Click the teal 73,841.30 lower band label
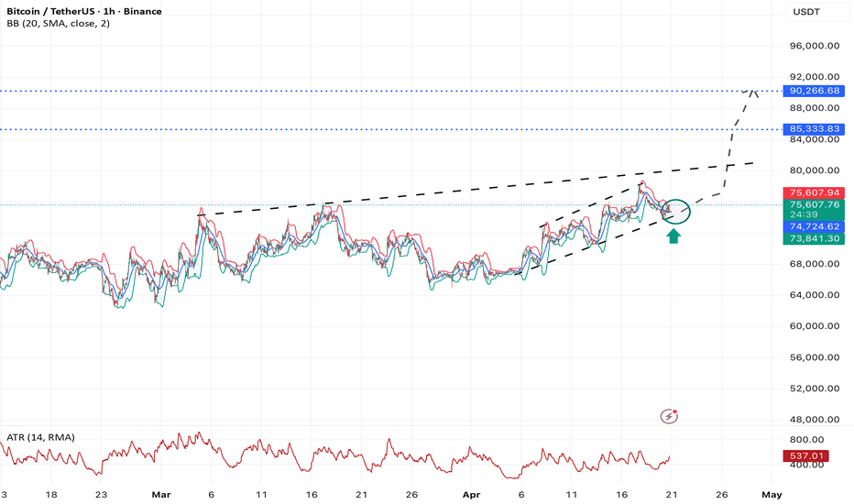The height and width of the screenshot is (504, 854). pyautogui.click(x=814, y=238)
